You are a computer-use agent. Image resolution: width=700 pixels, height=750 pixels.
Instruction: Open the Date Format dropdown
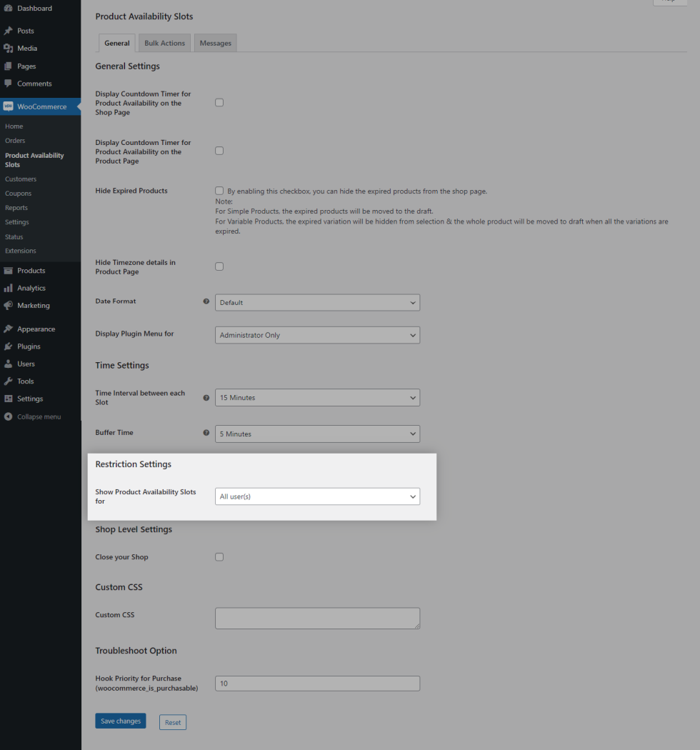coord(317,303)
